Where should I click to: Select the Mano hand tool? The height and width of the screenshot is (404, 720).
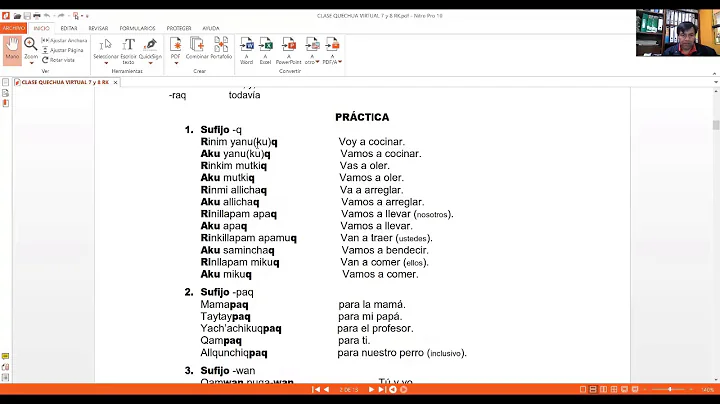click(12, 50)
